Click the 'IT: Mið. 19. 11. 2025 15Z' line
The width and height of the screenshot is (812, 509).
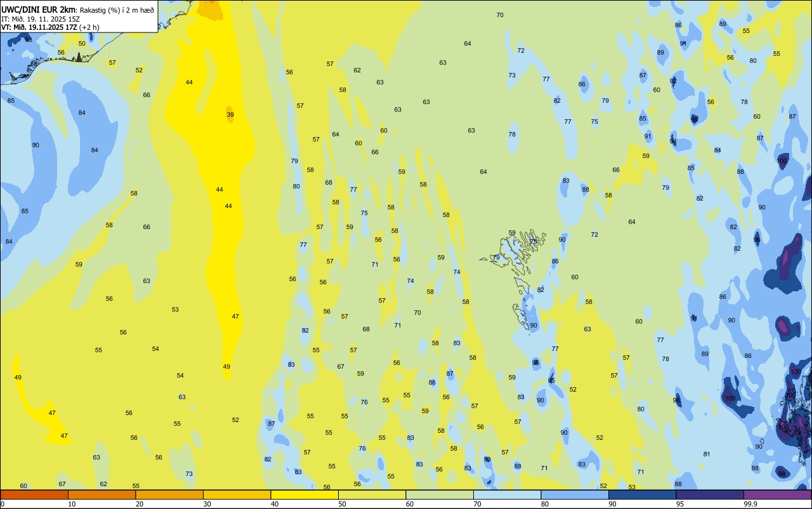(40, 19)
